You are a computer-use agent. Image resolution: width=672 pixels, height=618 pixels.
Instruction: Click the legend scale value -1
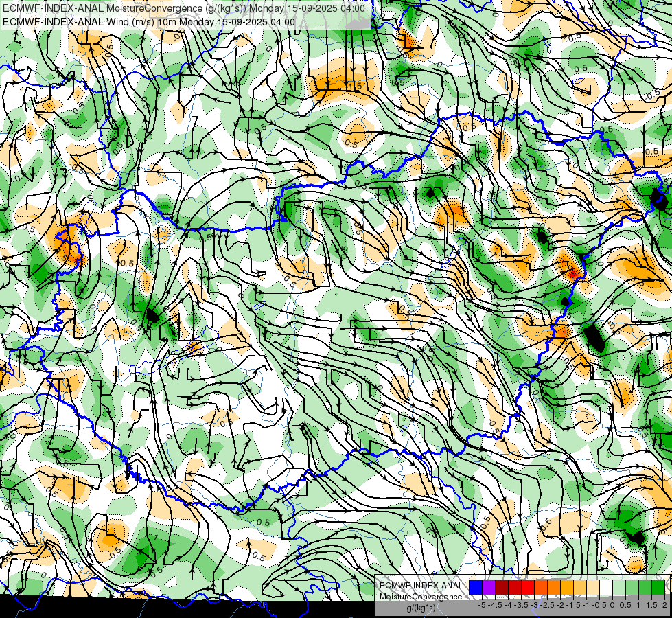(x=586, y=605)
